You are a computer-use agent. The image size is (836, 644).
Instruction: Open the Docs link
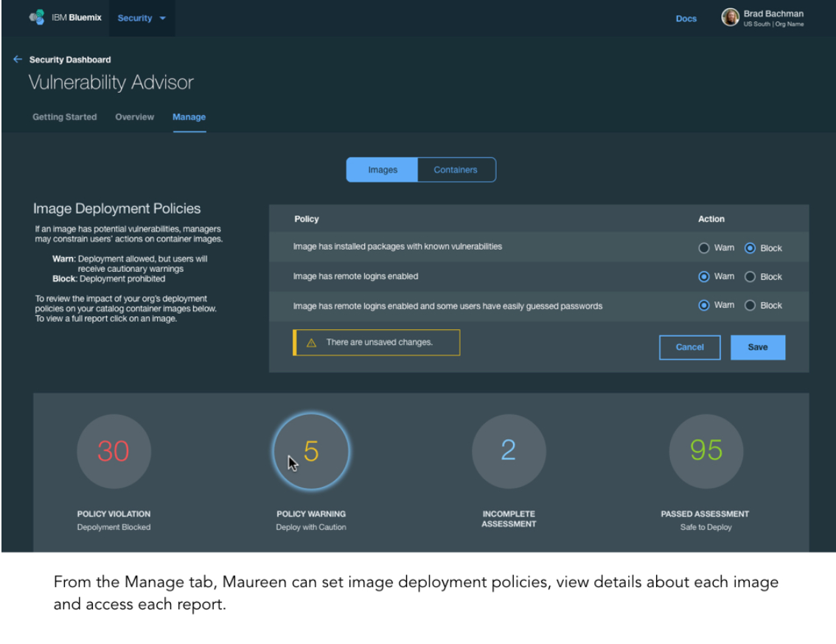click(x=686, y=18)
